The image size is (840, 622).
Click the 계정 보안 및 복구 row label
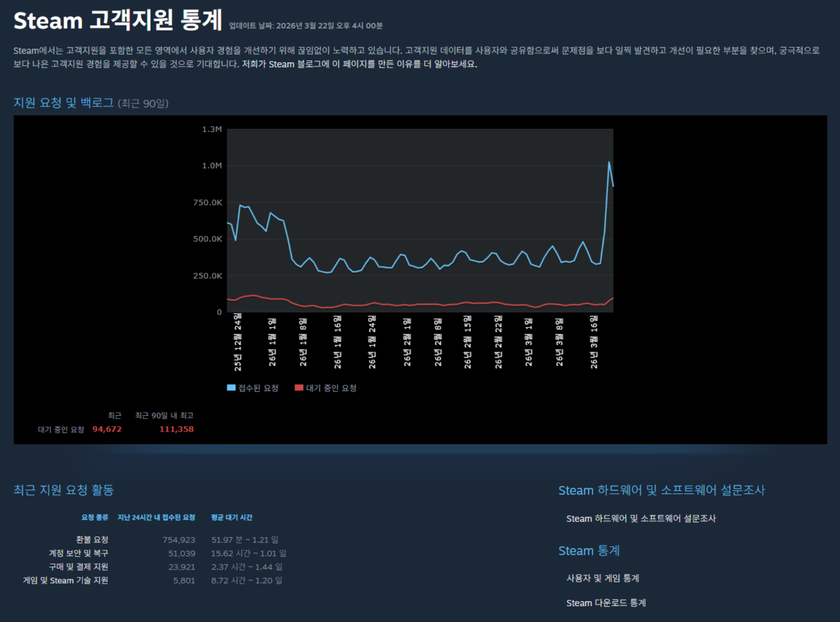(78, 554)
